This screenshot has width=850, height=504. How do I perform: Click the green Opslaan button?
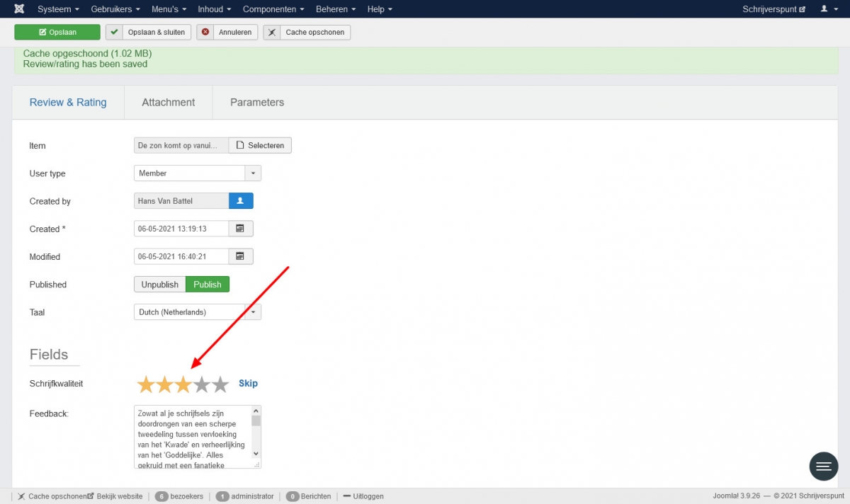point(57,33)
